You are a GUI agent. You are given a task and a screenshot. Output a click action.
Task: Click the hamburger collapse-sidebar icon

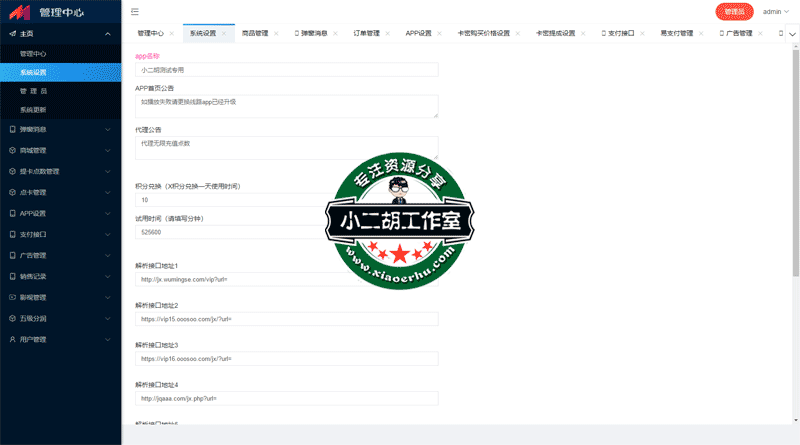point(135,12)
